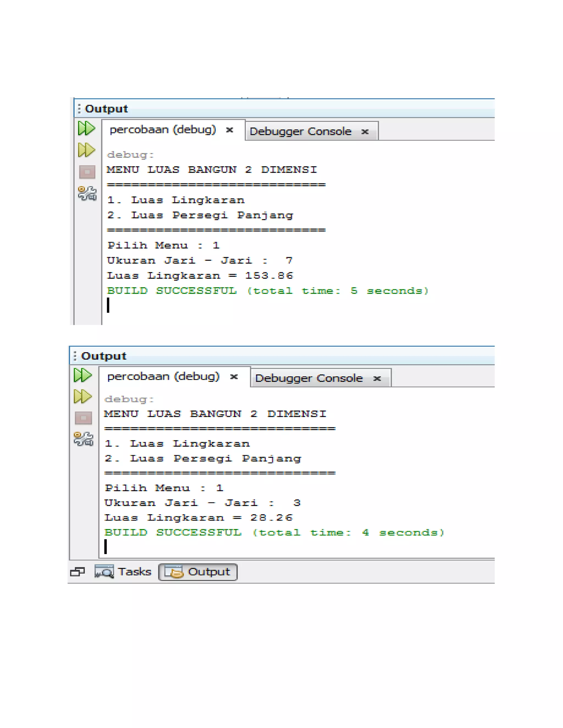Click '1. Luas Lingkaran' in lower panel
The width and height of the screenshot is (563, 728).
[177, 444]
